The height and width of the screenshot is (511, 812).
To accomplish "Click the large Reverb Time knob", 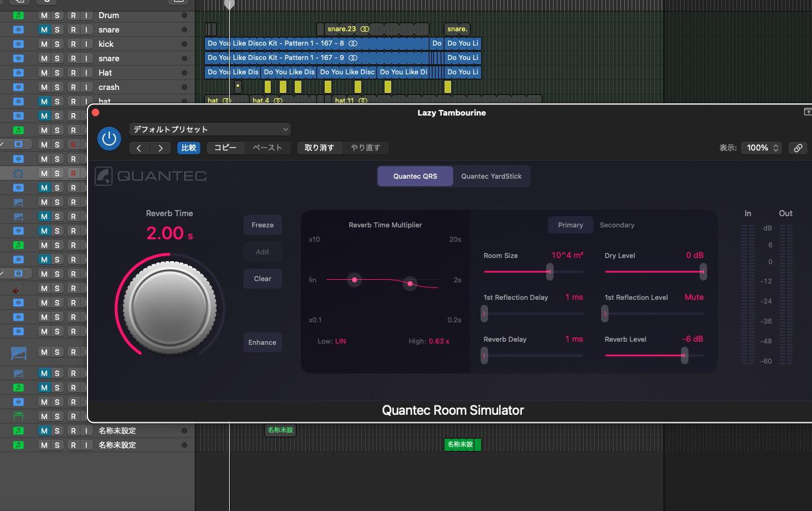I will pos(170,308).
